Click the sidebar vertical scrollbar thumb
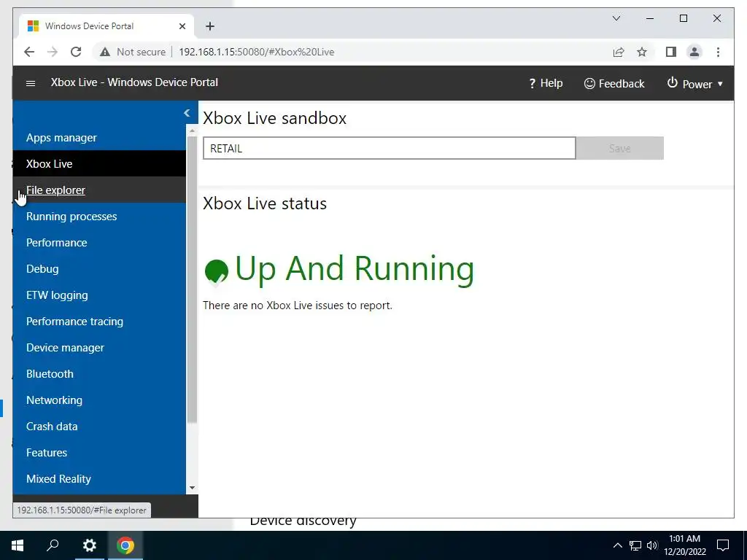Screen dimensions: 747x560 coord(192,279)
